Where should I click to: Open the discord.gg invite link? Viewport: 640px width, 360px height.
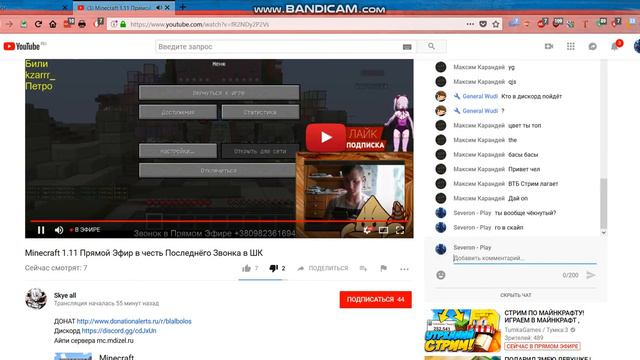pyautogui.click(x=119, y=331)
